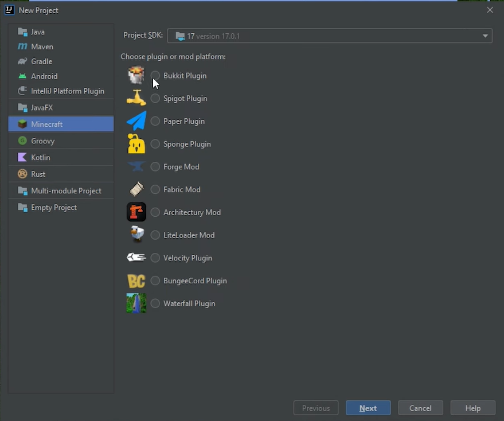Screen dimensions: 504x421
Task: Click the Architectury crane icon
Action: coord(136,212)
